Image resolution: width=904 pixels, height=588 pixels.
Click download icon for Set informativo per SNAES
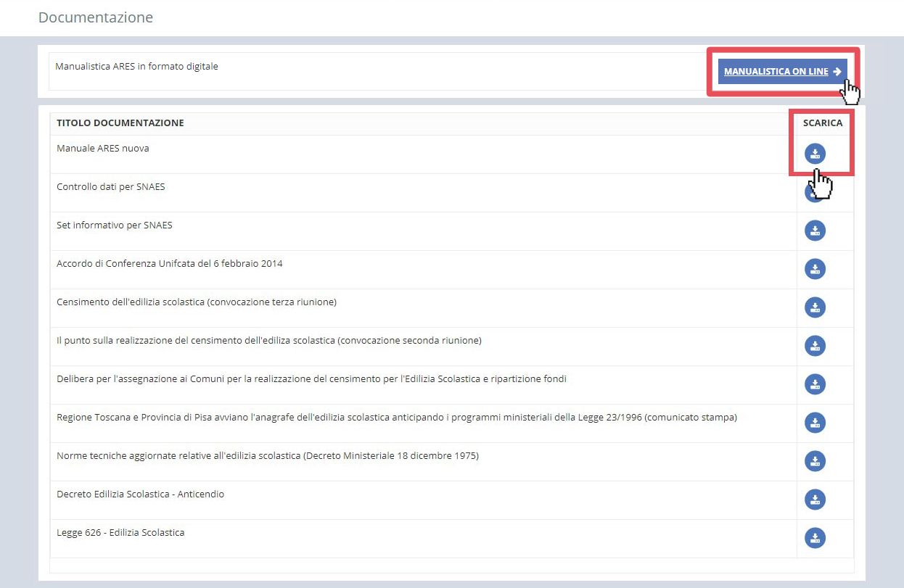point(815,231)
